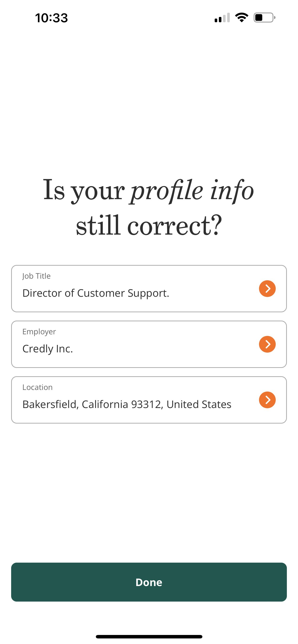The width and height of the screenshot is (298, 644).
Task: Tap the home indicator bar
Action: pyautogui.click(x=149, y=637)
